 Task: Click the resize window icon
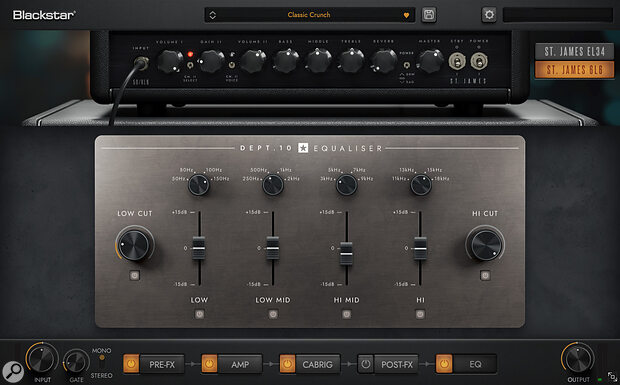point(612,376)
